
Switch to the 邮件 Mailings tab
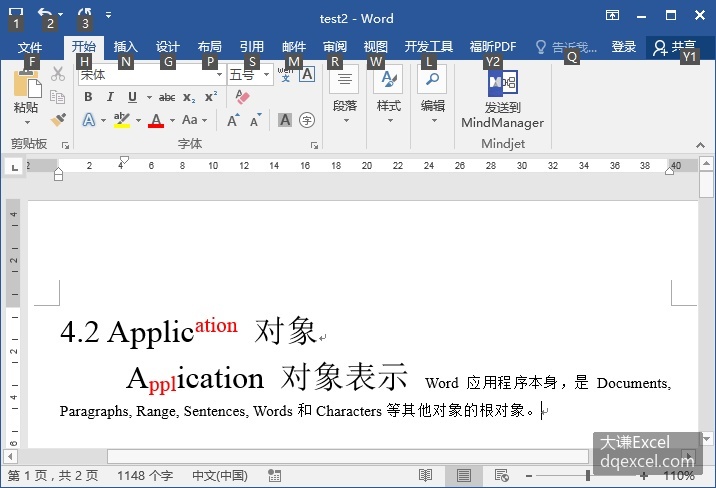pyautogui.click(x=294, y=47)
